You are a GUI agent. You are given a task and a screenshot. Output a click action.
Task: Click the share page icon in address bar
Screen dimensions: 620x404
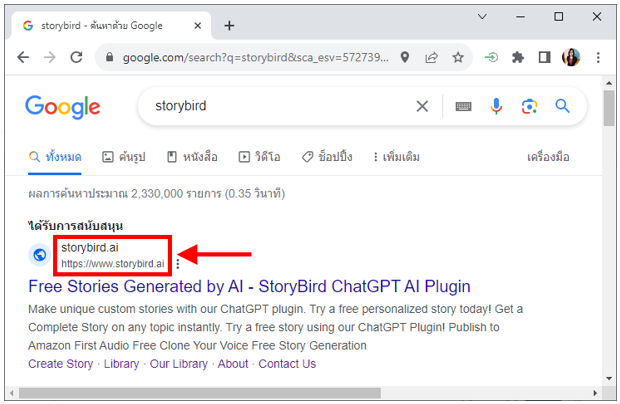[431, 58]
